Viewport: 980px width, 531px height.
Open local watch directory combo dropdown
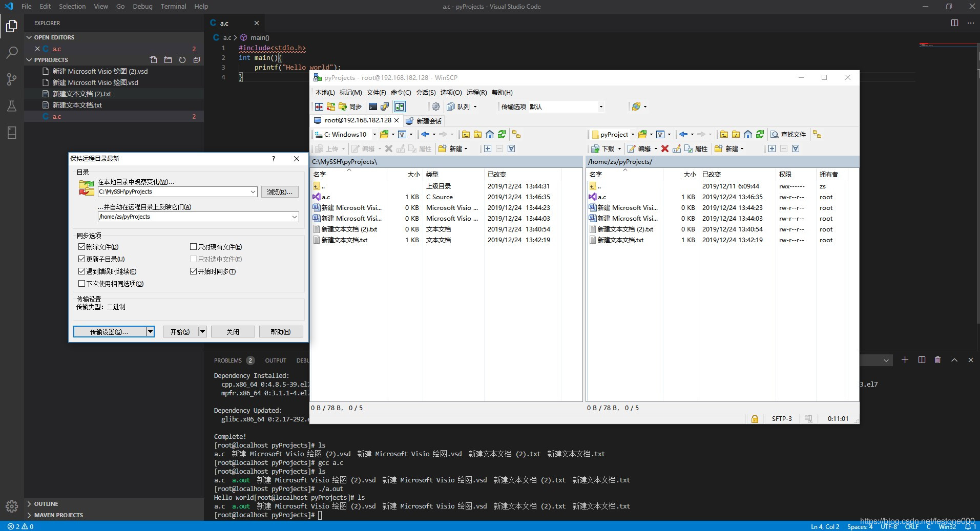[253, 192]
